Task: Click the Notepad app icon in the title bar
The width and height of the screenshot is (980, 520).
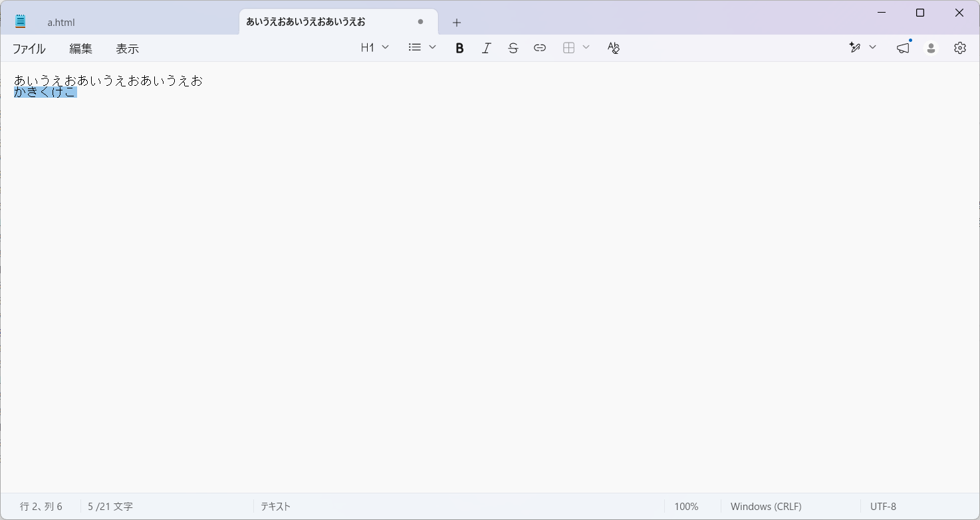Action: (x=21, y=21)
